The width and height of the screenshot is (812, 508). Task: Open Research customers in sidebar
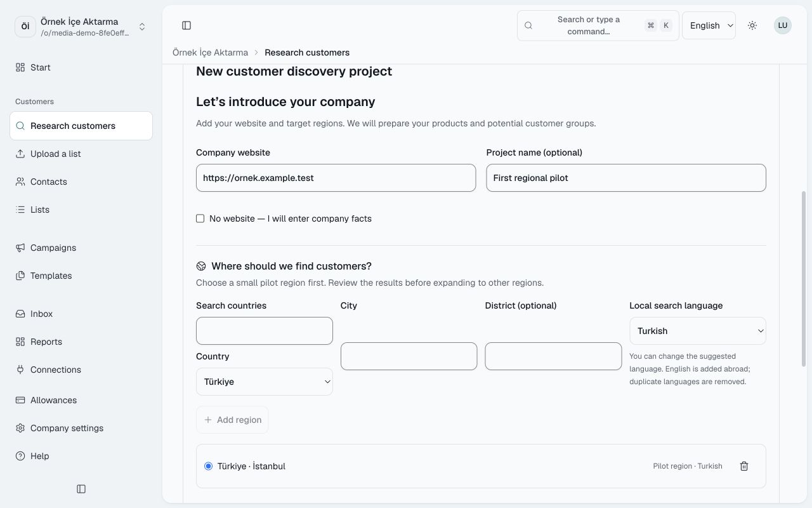tap(81, 126)
